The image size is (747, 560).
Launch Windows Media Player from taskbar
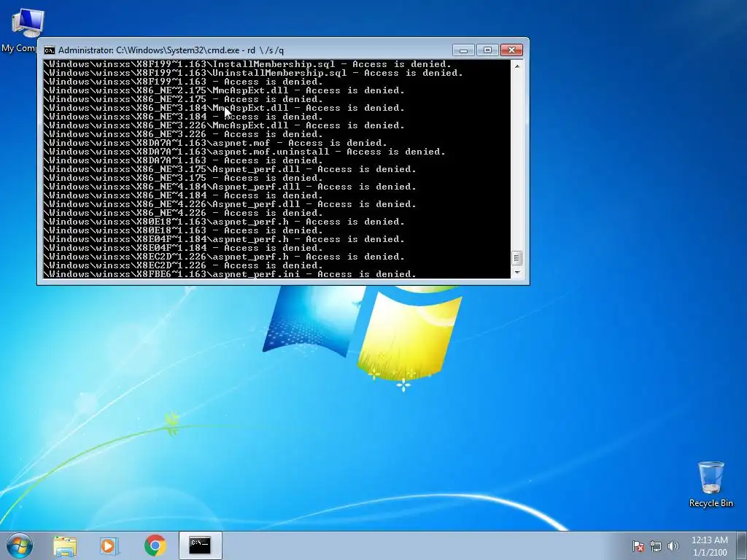click(109, 545)
